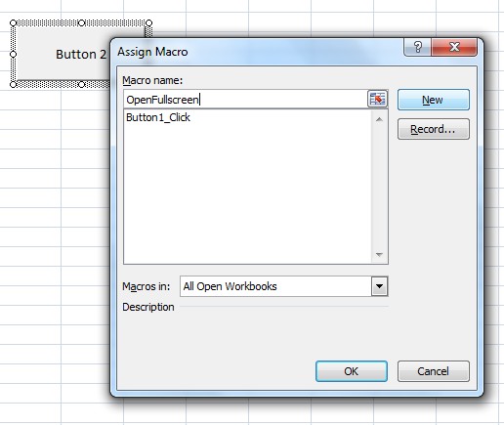The width and height of the screenshot is (504, 425).
Task: Click the New button
Action: click(434, 100)
